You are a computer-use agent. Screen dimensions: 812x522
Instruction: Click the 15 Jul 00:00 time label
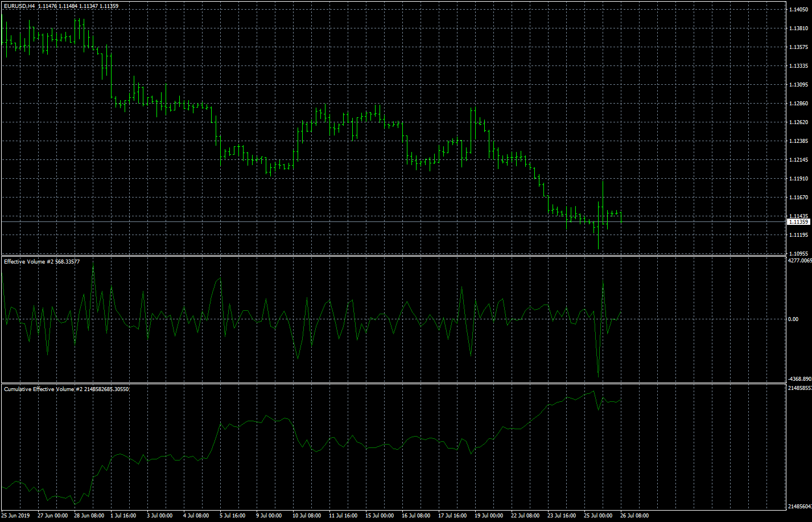coord(380,516)
